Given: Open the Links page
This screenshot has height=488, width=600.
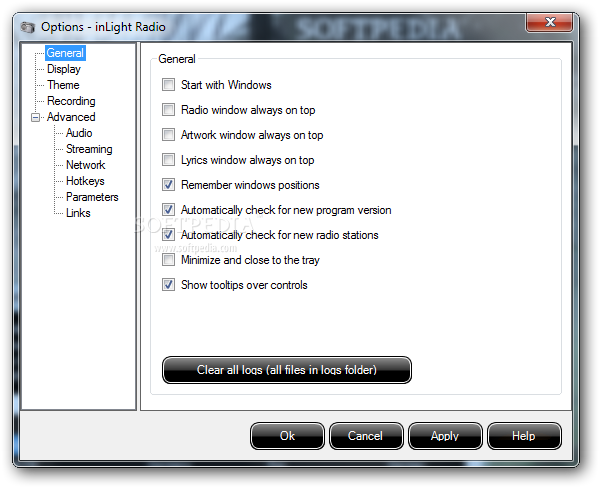Looking at the screenshot, I should 78,213.
